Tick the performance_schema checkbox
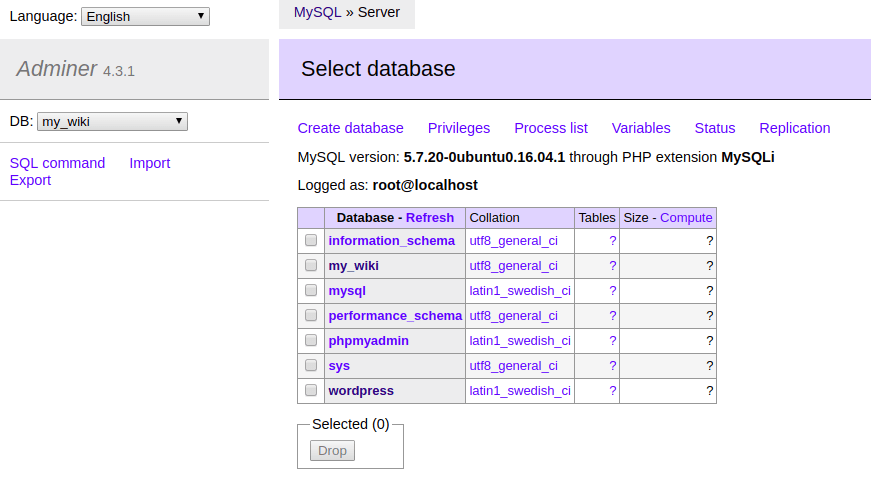The height and width of the screenshot is (486, 871). point(311,315)
